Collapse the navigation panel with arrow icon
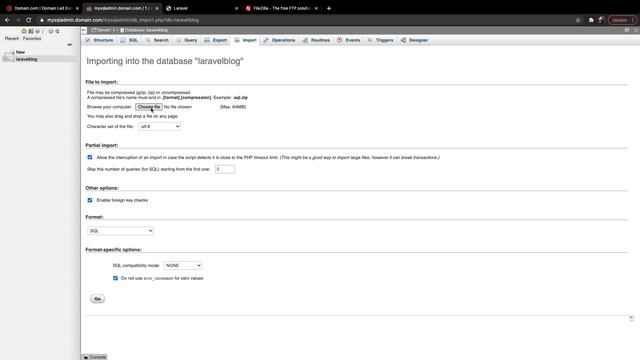640x360 pixels. 84,30
